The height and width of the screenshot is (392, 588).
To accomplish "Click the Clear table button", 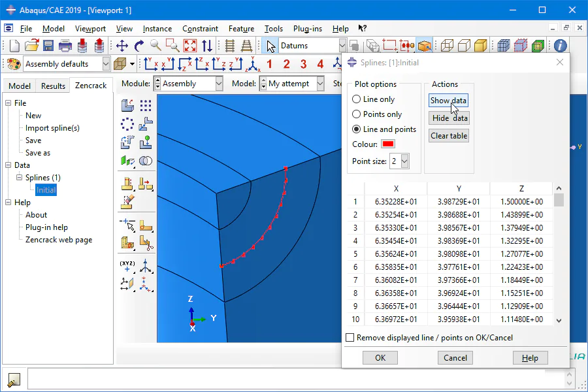I will 449,136.
